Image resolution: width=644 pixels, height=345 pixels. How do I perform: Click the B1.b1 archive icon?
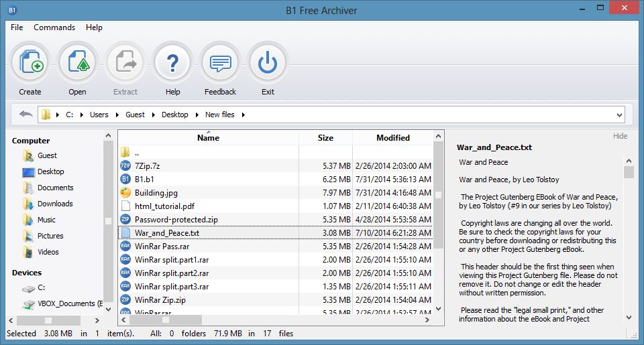[125, 180]
